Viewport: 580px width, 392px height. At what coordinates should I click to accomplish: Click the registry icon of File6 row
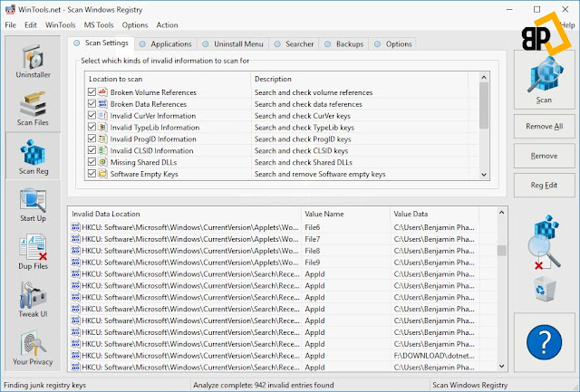pos(75,227)
